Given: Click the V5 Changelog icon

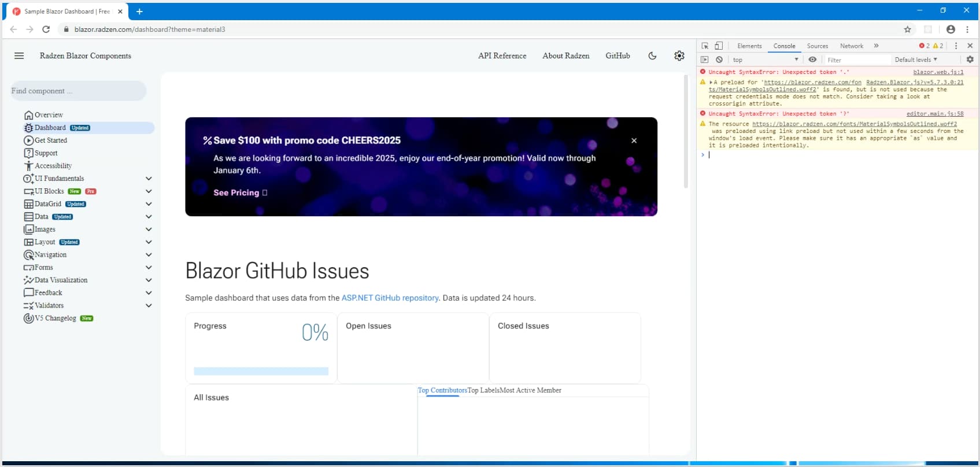Looking at the screenshot, I should point(28,318).
